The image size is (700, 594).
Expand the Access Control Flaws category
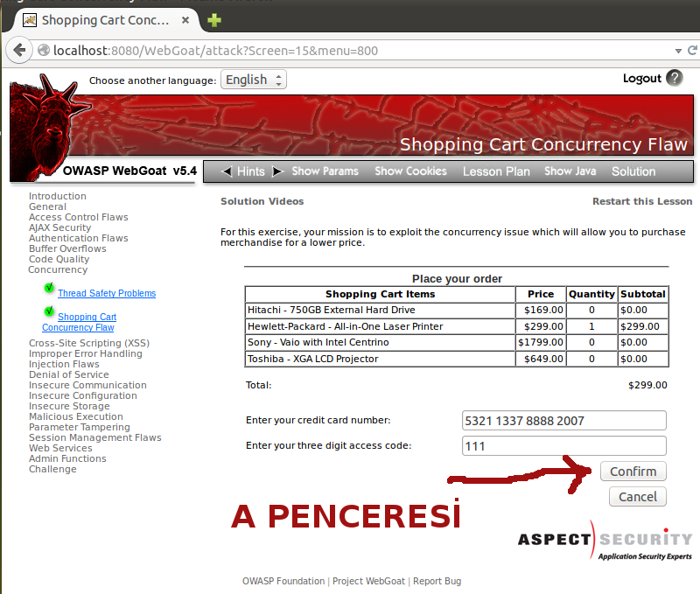(79, 217)
